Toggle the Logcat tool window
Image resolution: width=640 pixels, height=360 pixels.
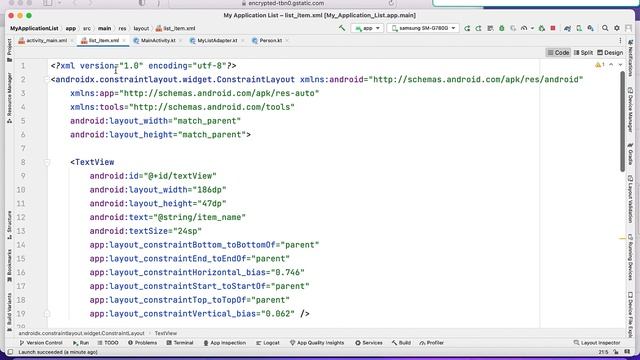[x=268, y=343]
